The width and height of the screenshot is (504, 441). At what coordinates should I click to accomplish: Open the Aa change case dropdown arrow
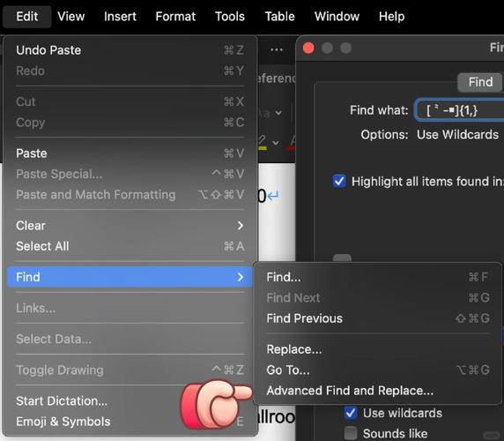point(278,113)
